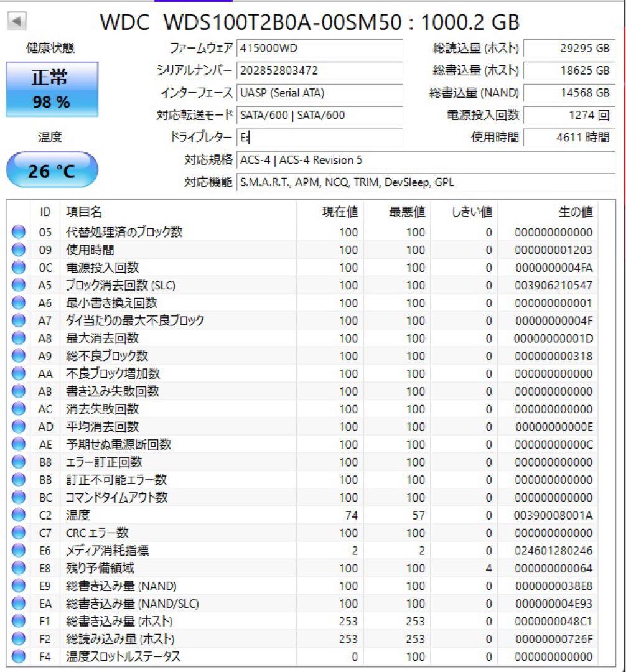This screenshot has width=626, height=672.
Task: Select the シリアルナンバー text field
Action: point(321,71)
